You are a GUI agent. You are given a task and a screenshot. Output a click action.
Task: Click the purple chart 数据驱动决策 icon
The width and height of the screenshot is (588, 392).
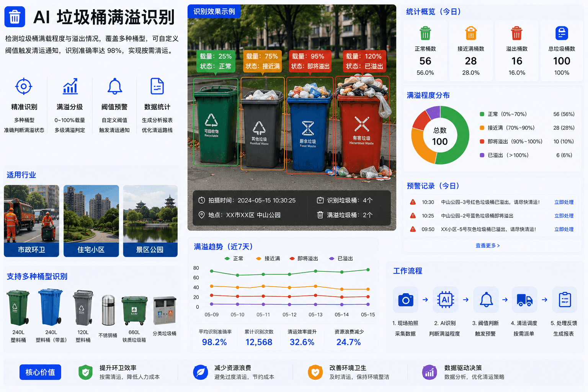430,372
